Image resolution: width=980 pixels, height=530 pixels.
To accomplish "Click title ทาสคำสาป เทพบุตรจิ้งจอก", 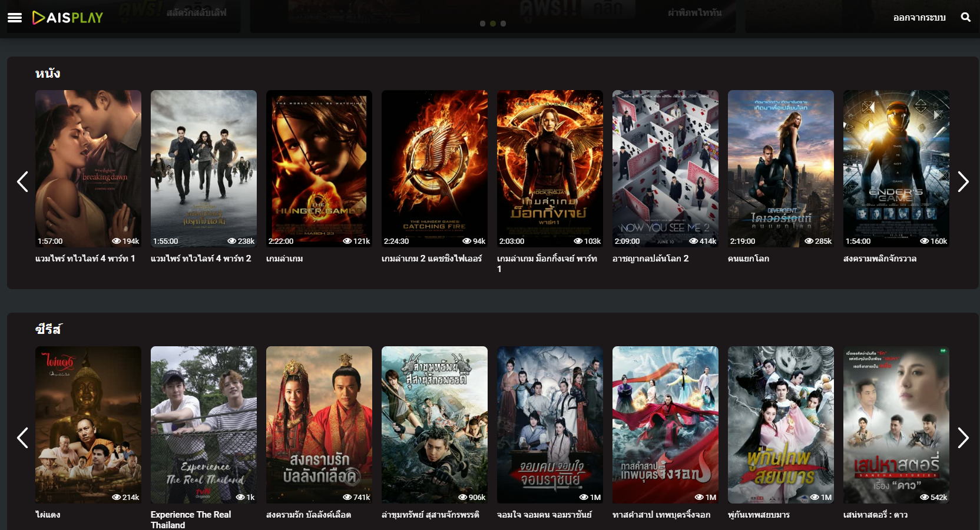I will pyautogui.click(x=661, y=515).
